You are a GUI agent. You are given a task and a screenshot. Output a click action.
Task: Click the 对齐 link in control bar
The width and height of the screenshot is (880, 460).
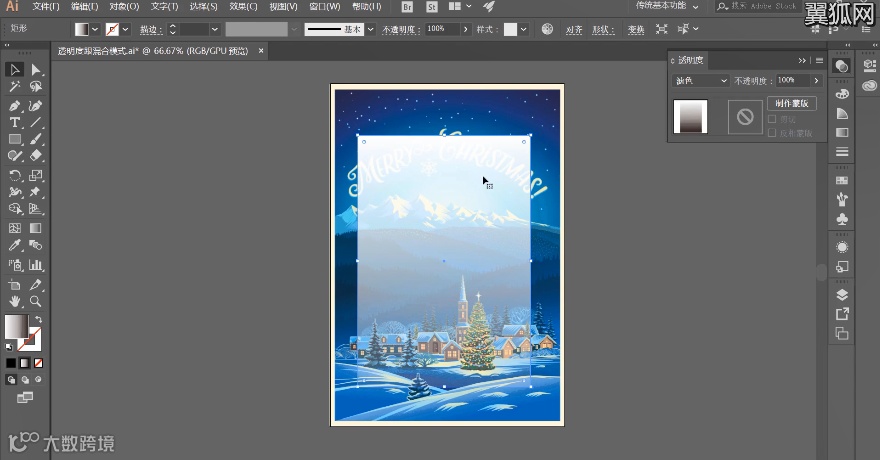pyautogui.click(x=573, y=29)
